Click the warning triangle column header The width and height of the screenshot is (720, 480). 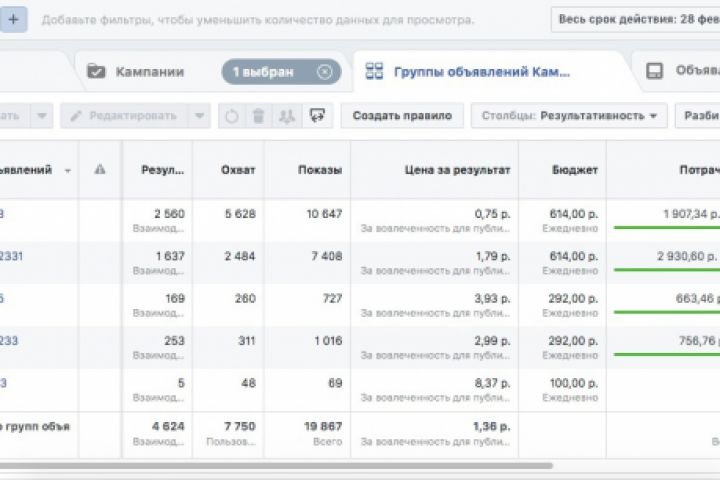pos(100,169)
